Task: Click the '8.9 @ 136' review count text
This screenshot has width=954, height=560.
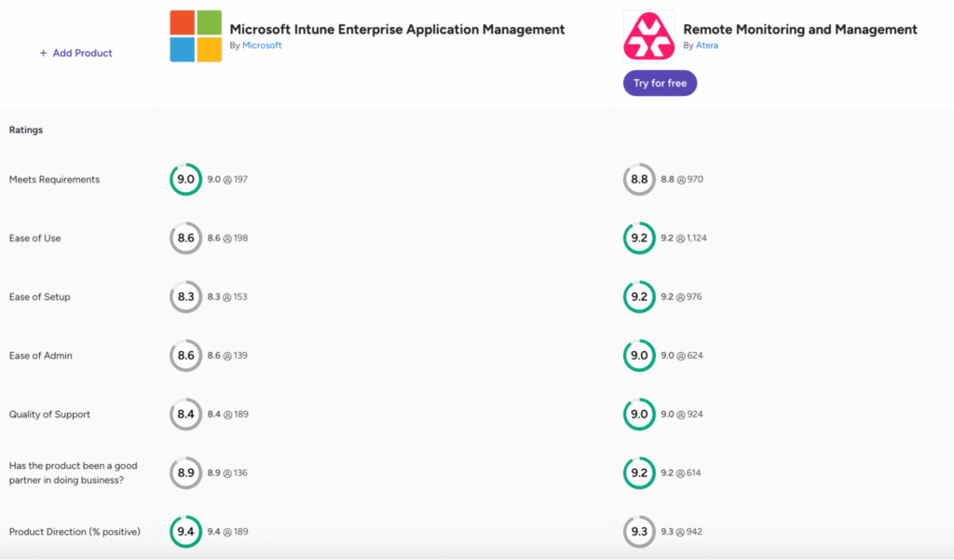Action: click(227, 473)
